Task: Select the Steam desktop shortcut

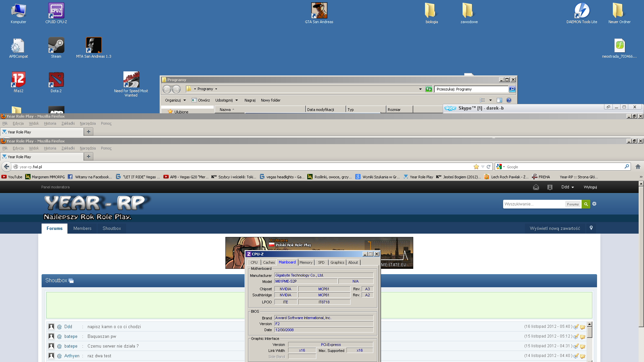Action: coord(56,48)
